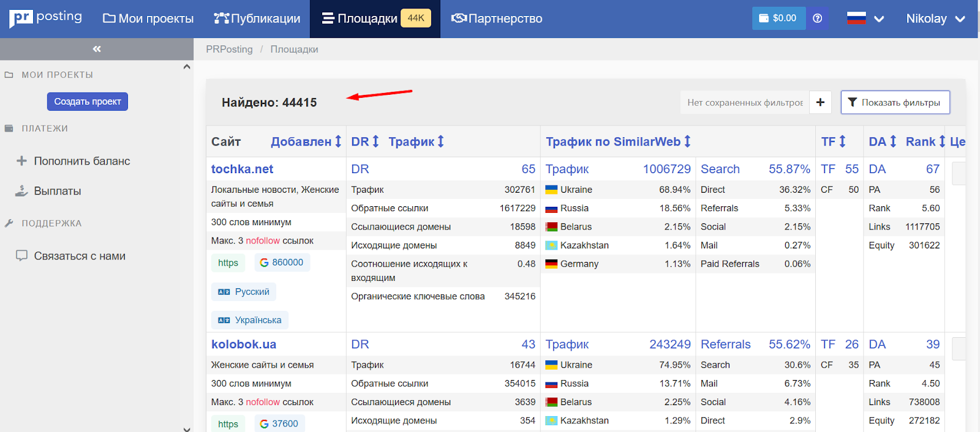Click the Germany 1.13% row
Screen dimensions: 980x432
click(617, 264)
